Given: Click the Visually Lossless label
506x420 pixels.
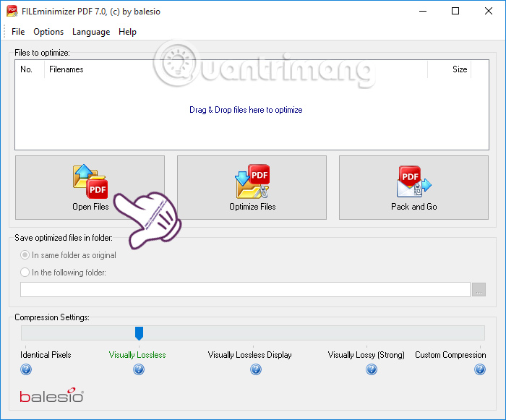Looking at the screenshot, I should pyautogui.click(x=137, y=355).
